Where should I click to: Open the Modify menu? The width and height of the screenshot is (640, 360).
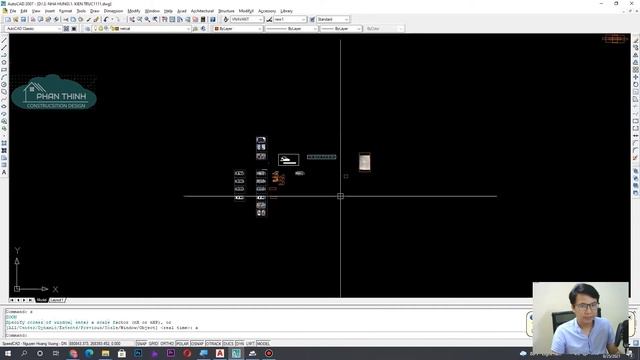(x=134, y=11)
